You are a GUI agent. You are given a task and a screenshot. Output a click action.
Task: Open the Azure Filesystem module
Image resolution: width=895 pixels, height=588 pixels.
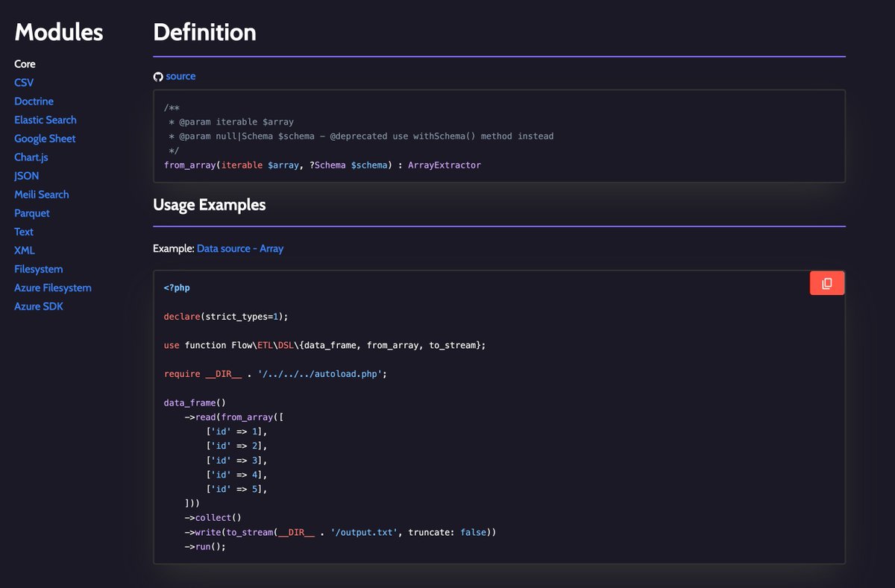53,288
